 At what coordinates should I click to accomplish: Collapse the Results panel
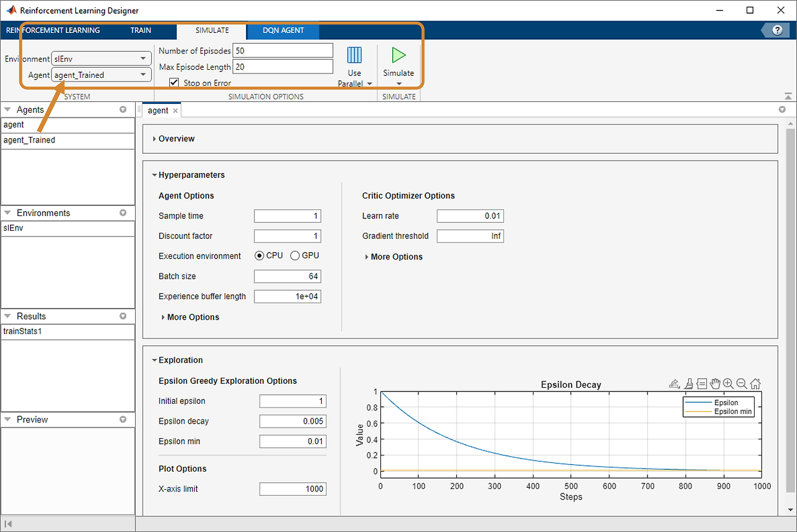[x=7, y=316]
